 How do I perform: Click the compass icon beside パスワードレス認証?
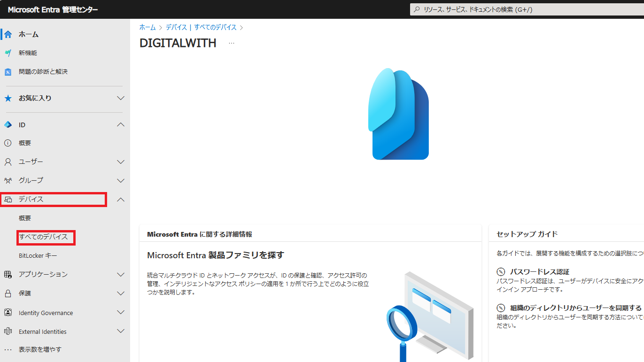point(501,272)
